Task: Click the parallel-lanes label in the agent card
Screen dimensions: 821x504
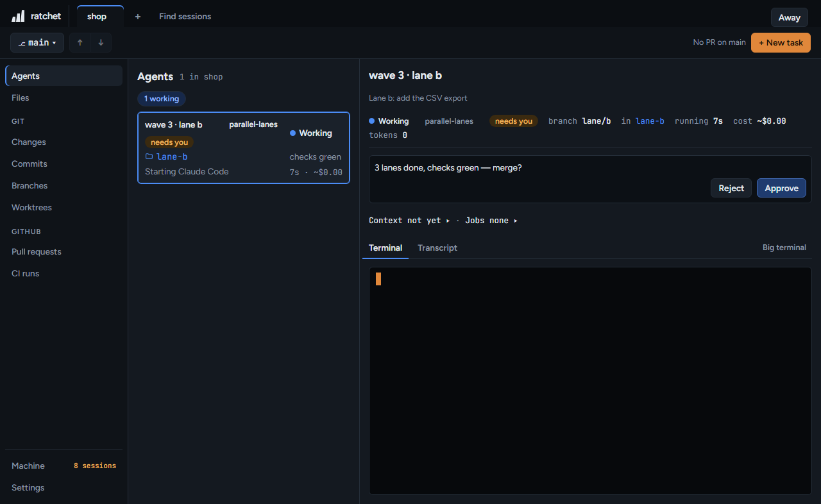Action: click(253, 124)
